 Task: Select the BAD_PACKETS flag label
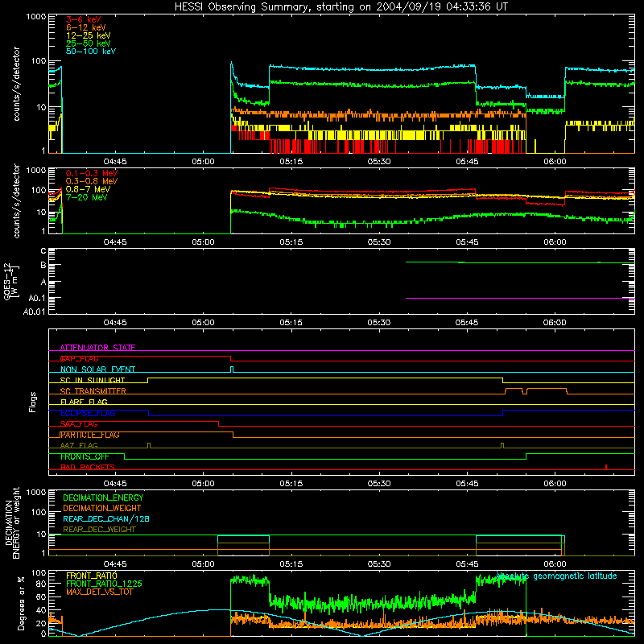[x=88, y=467]
